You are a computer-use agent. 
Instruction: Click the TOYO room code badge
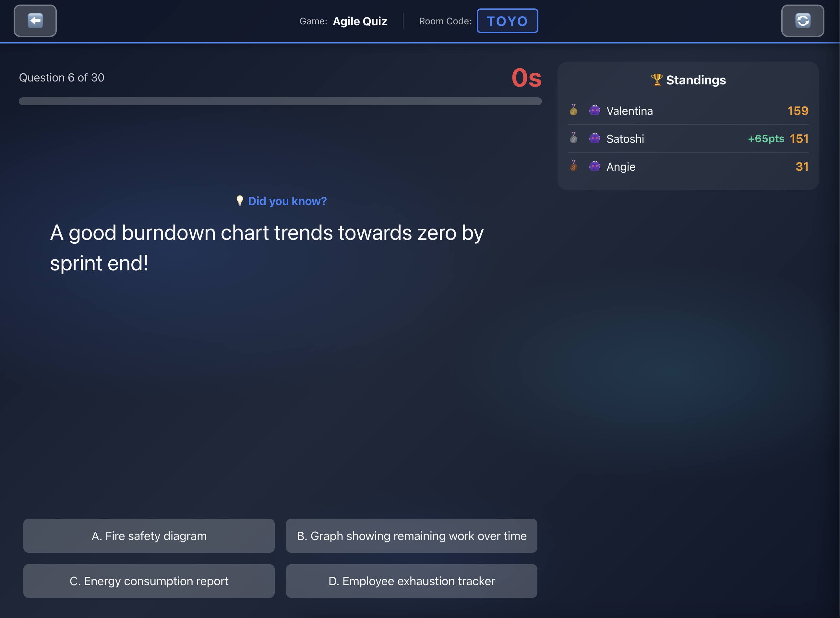tap(507, 21)
